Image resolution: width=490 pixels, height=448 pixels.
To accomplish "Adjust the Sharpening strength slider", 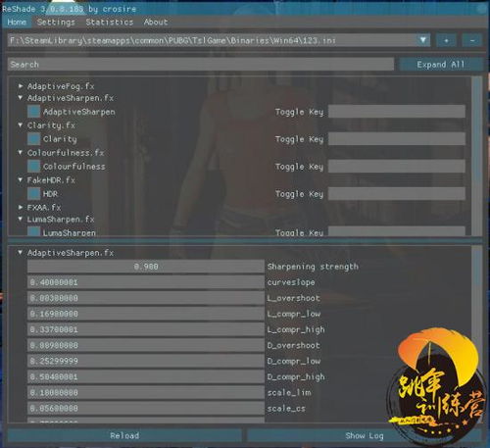I will 146,267.
